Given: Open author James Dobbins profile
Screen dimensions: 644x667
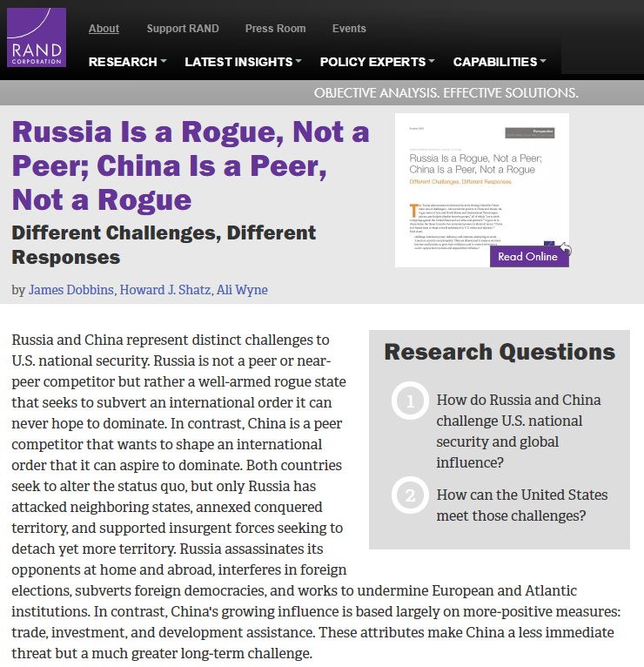Looking at the screenshot, I should coord(70,289).
